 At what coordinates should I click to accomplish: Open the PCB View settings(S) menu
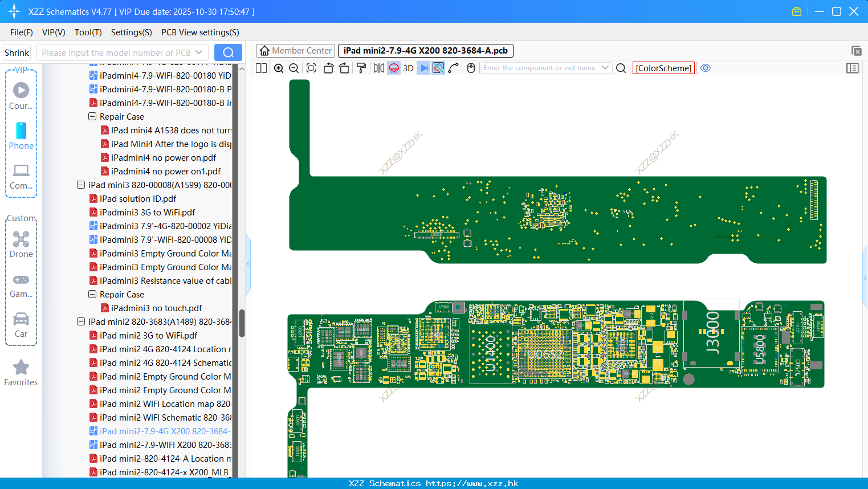point(200,32)
